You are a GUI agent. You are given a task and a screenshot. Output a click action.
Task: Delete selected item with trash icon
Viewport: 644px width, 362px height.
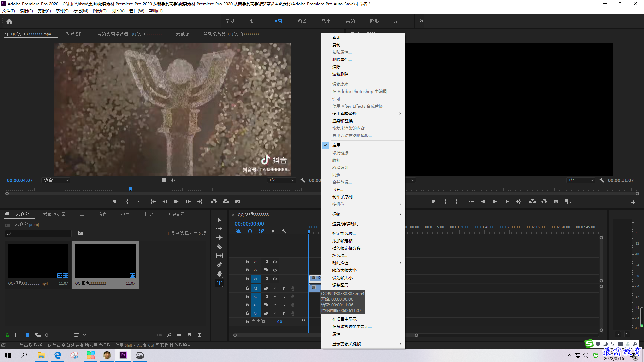click(x=200, y=335)
